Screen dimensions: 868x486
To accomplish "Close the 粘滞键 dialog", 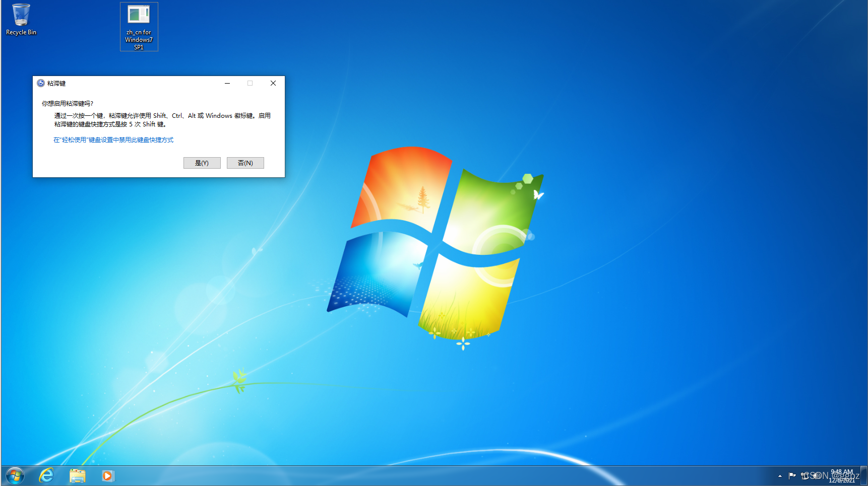I will click(273, 83).
